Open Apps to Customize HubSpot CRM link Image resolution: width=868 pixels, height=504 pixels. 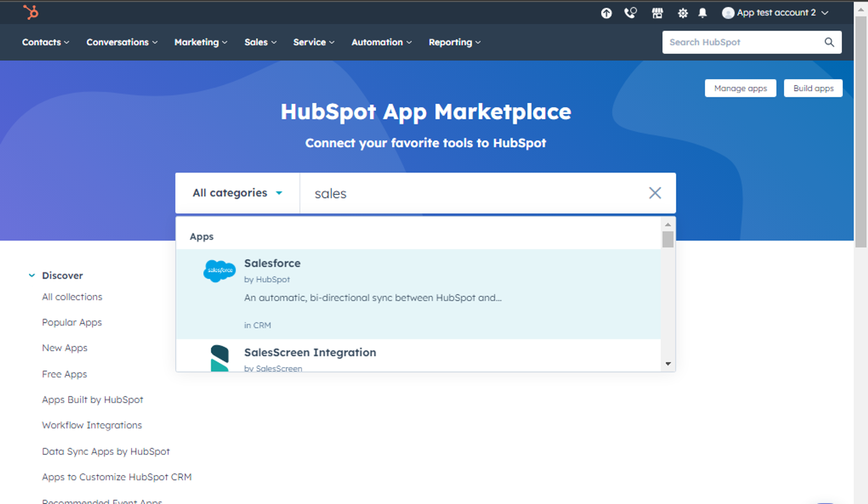coord(117,477)
